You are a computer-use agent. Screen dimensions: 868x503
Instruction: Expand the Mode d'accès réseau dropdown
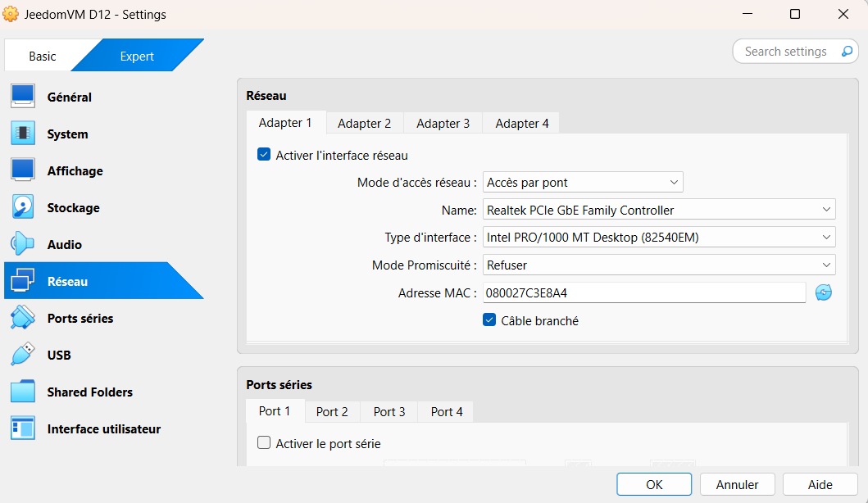[x=582, y=182]
